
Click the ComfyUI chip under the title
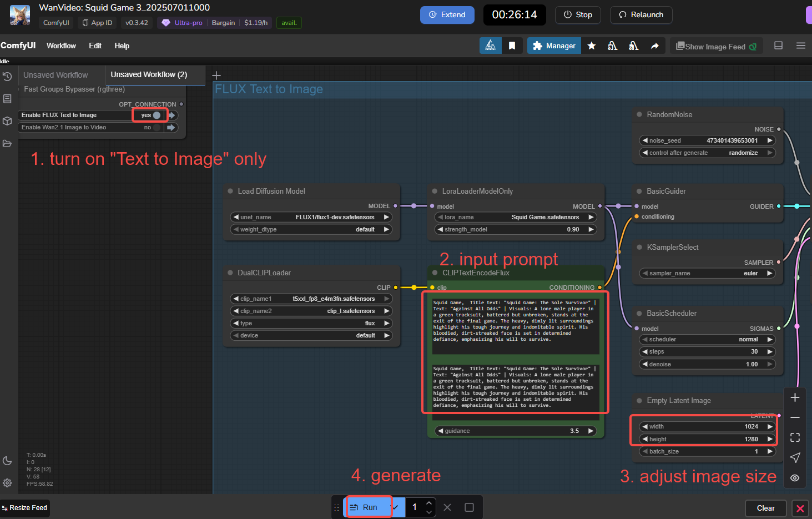point(56,23)
